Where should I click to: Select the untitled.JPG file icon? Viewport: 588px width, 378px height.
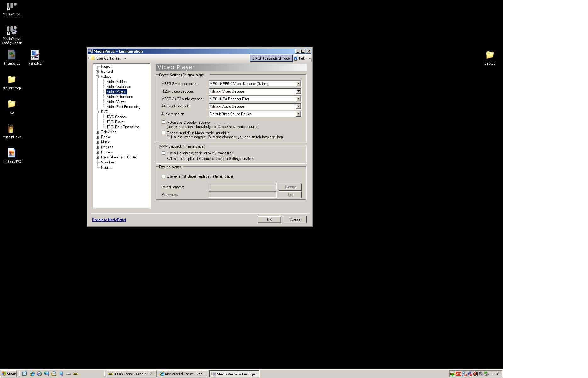click(12, 156)
